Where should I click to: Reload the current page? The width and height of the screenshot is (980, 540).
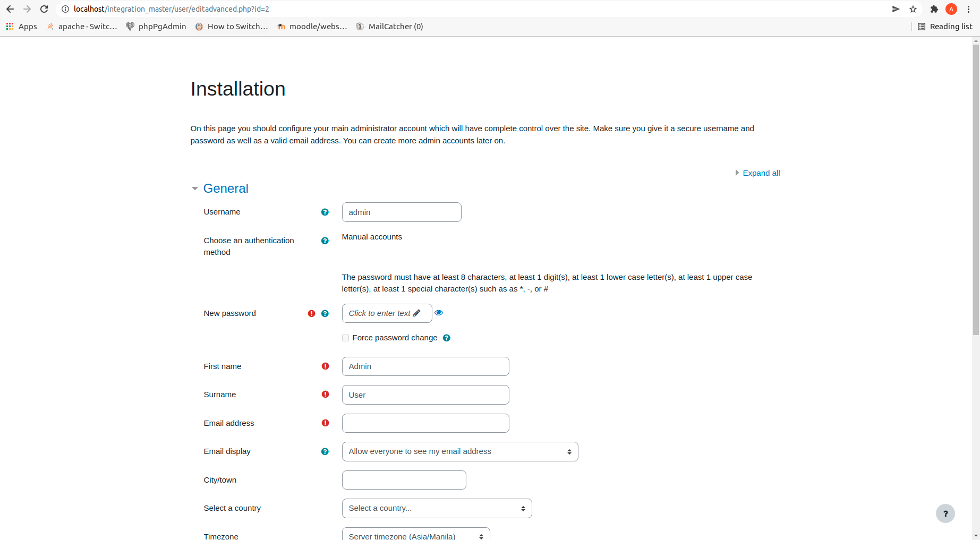45,9
